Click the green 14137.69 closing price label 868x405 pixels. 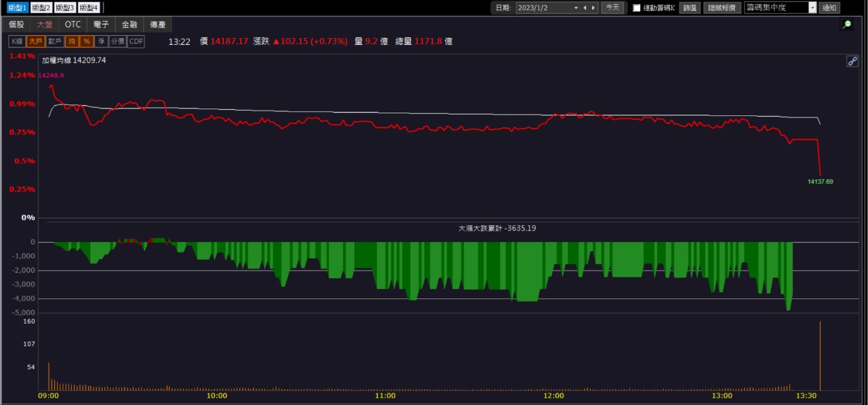[x=820, y=182]
